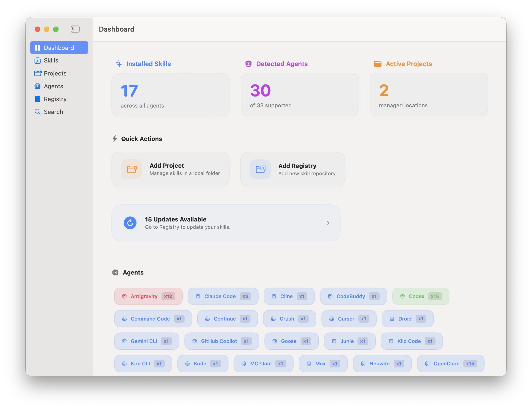The width and height of the screenshot is (532, 410).
Task: Select Dashboard in the sidebar
Action: click(59, 48)
